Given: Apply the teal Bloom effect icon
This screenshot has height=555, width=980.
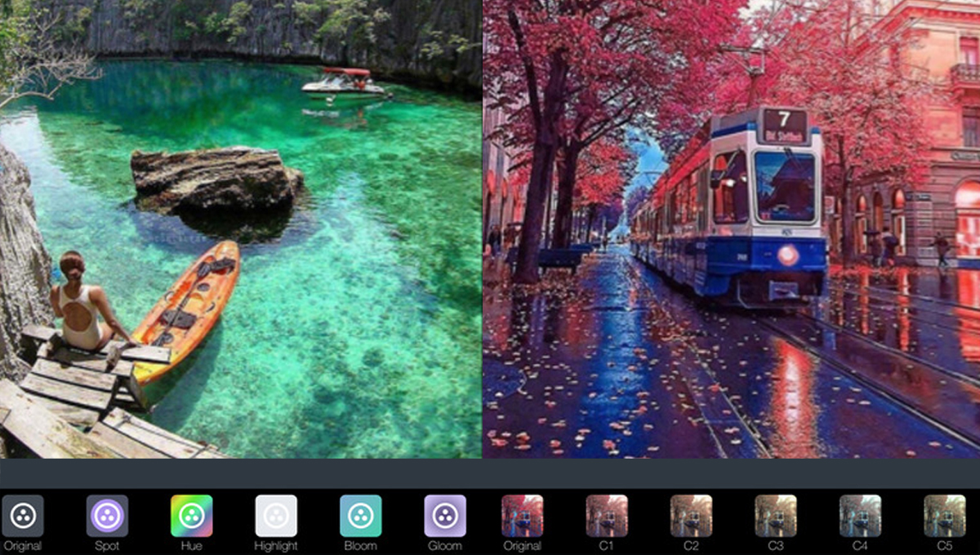Looking at the screenshot, I should point(360,516).
